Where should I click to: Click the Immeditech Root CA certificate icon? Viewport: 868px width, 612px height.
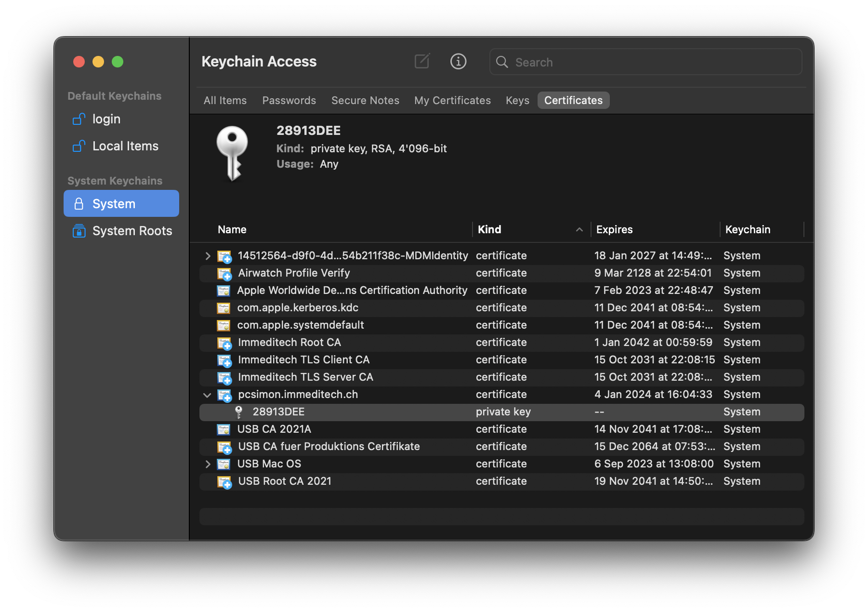(224, 343)
